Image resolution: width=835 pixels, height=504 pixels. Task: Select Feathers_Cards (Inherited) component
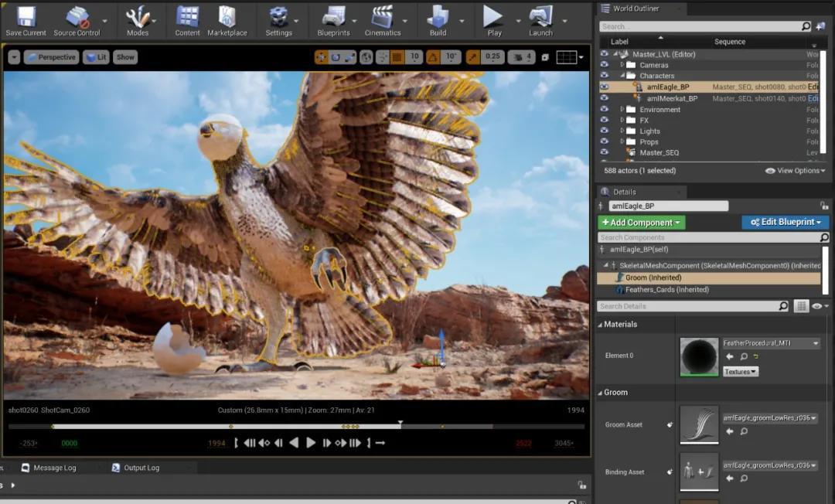coord(666,290)
